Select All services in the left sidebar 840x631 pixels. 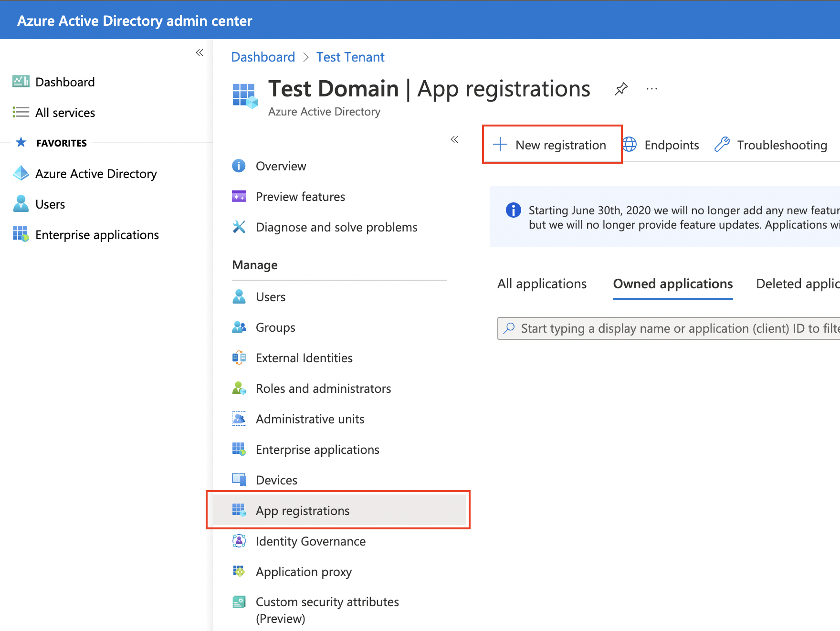[x=65, y=112]
